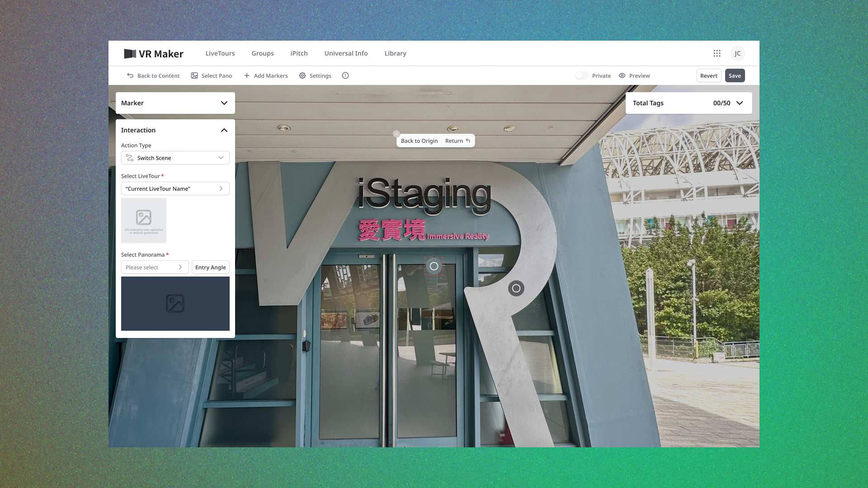Open the apps grid icon
Screen dimensions: 868x488
pos(717,53)
